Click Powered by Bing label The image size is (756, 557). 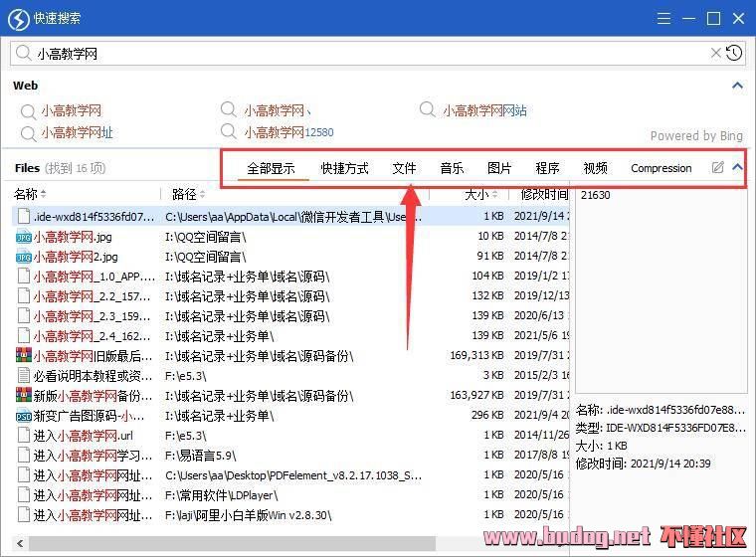tap(696, 136)
